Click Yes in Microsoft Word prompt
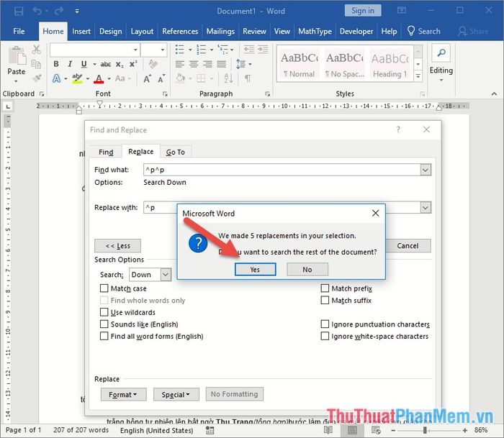Image resolution: width=504 pixels, height=438 pixels. tap(255, 270)
